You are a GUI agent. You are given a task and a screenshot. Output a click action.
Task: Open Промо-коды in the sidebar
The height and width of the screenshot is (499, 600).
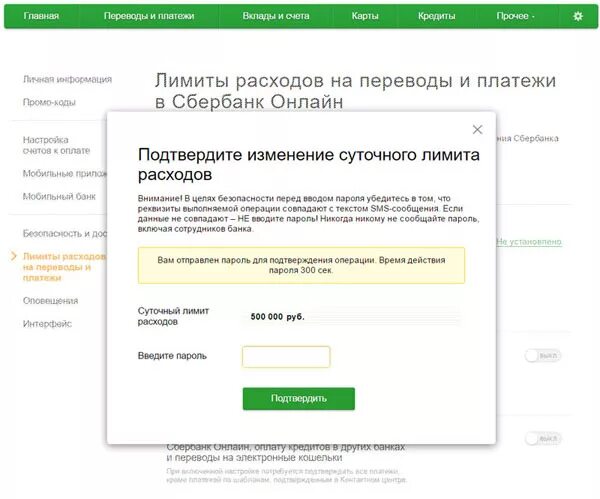(x=49, y=102)
